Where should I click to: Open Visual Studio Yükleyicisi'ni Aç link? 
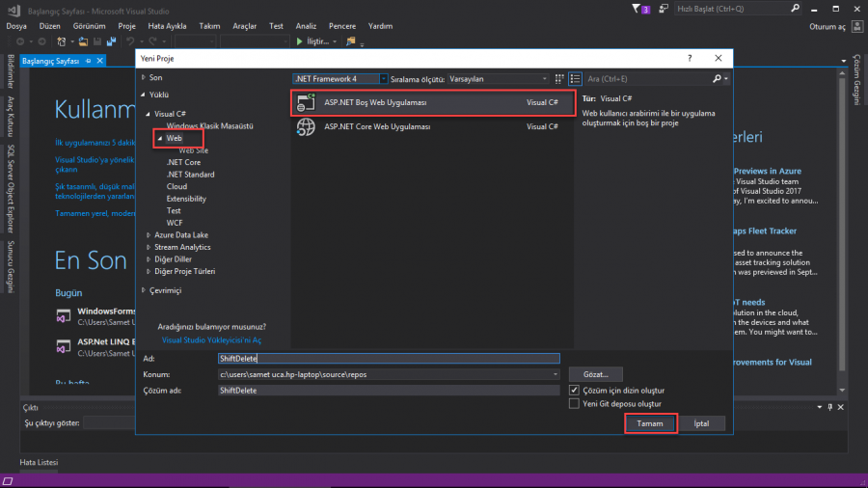tap(211, 340)
